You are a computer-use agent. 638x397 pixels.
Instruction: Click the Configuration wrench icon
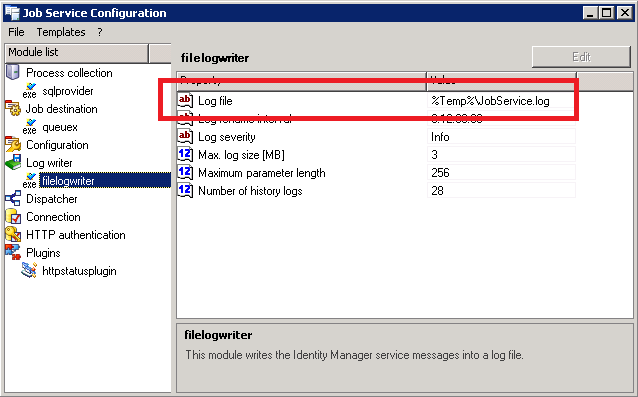tap(13, 145)
